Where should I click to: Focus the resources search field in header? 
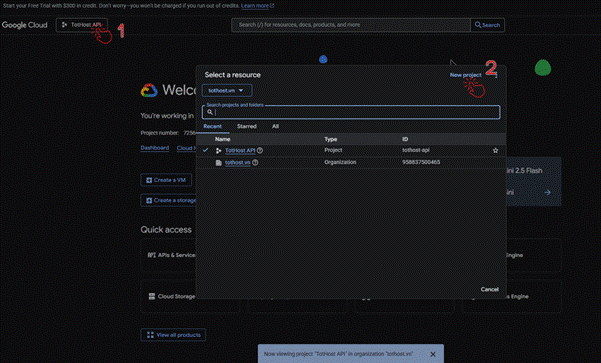tap(351, 25)
